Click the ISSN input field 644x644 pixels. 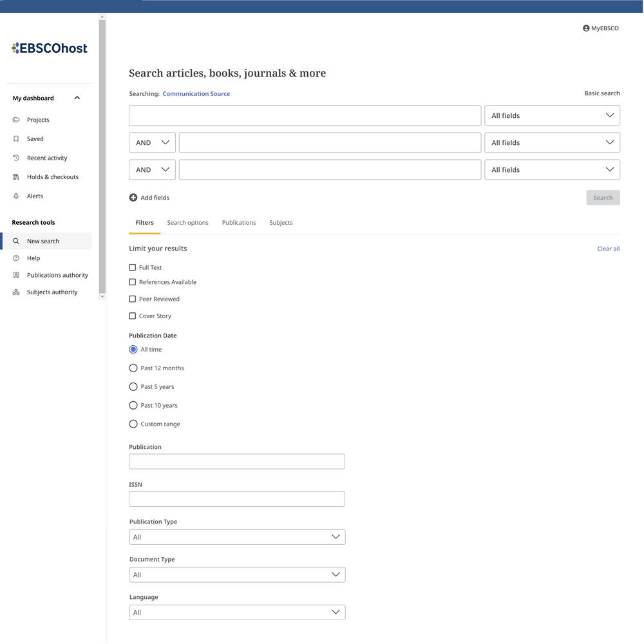click(x=237, y=499)
